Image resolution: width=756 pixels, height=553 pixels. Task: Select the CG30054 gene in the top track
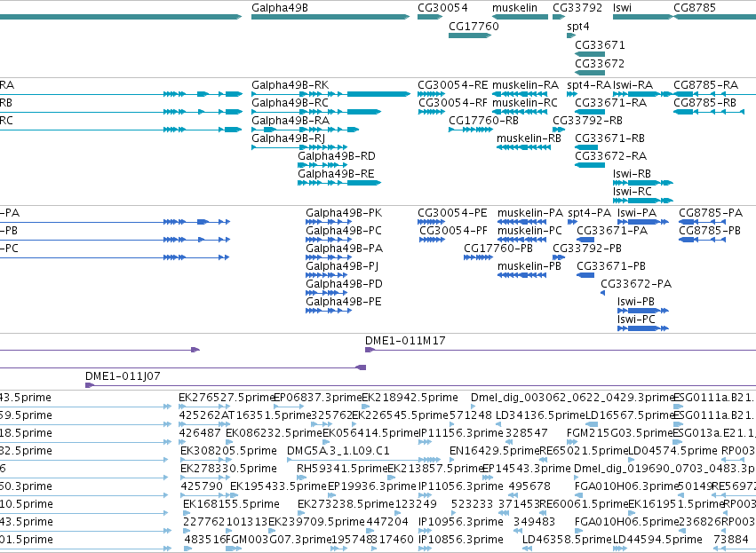click(430, 17)
